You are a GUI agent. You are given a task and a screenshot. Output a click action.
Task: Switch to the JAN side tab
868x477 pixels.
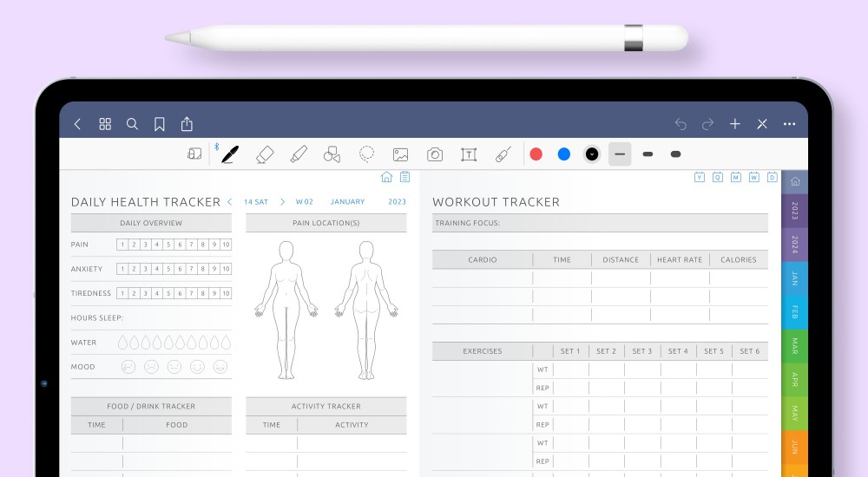[x=795, y=278]
